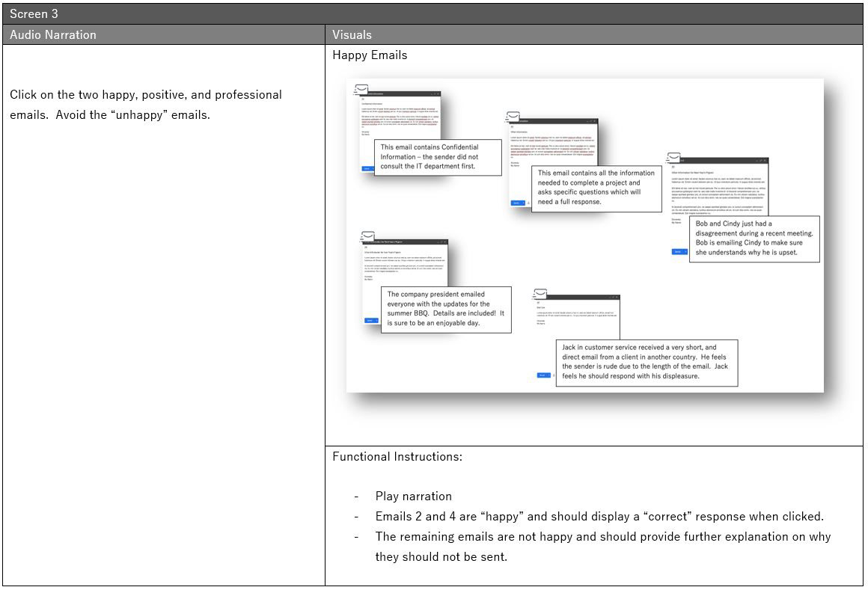Click the 'Happy Emails' heading

(x=370, y=55)
